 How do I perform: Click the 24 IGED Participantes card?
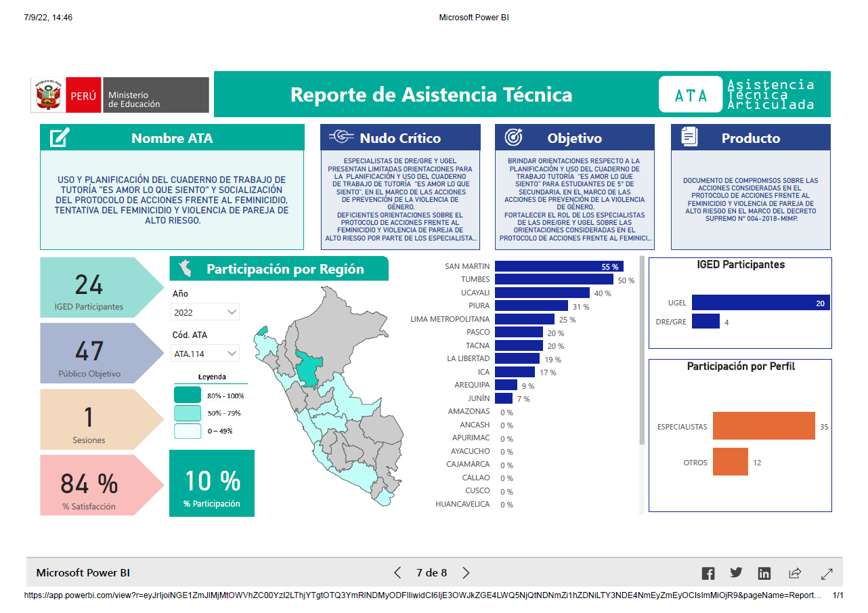100,288
